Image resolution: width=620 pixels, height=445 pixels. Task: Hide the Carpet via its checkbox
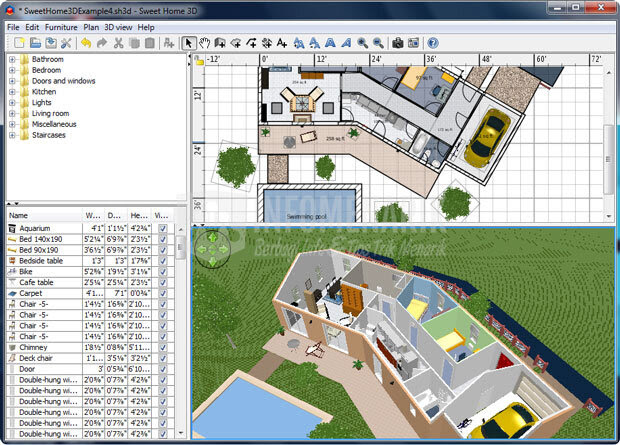(163, 293)
